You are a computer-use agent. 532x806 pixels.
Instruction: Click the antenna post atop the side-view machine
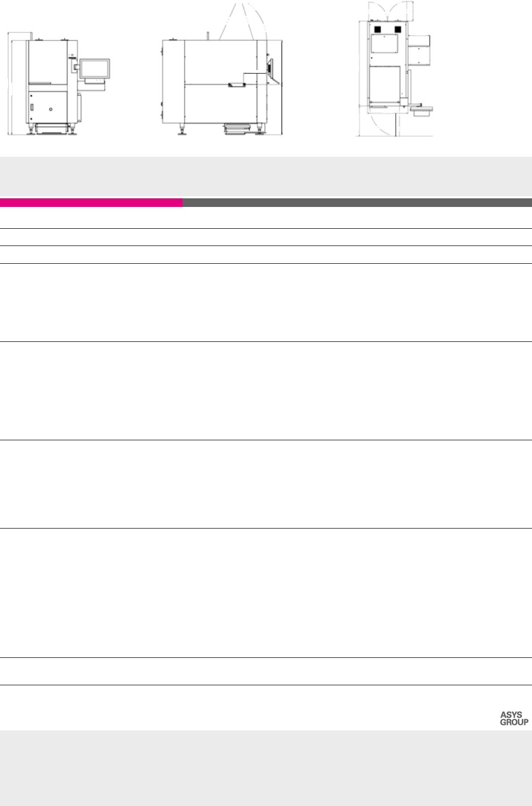(x=207, y=36)
